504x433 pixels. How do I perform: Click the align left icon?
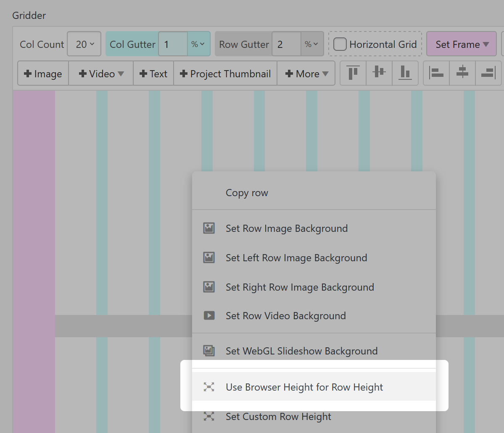[x=436, y=73]
